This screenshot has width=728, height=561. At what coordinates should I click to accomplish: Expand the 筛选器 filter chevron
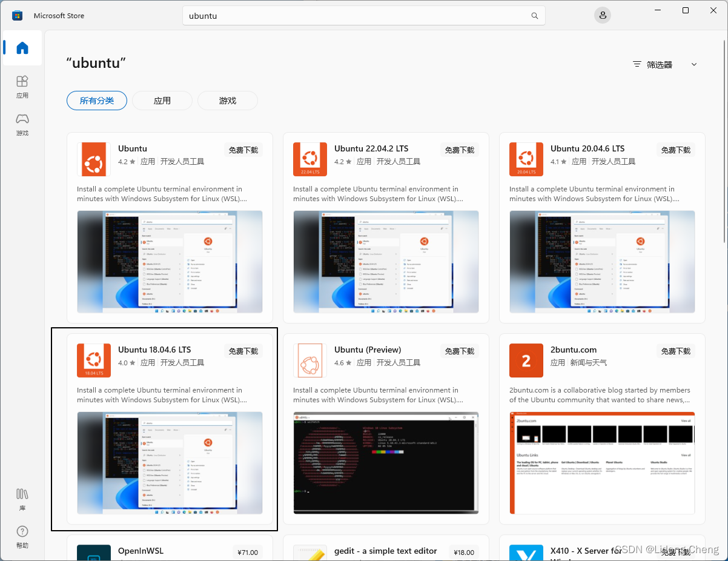pos(694,64)
